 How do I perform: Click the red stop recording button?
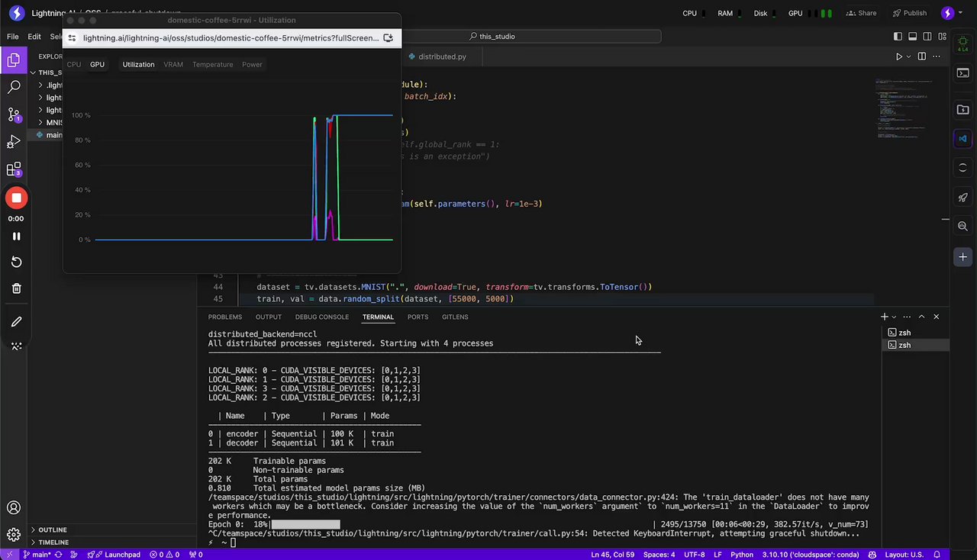(16, 198)
